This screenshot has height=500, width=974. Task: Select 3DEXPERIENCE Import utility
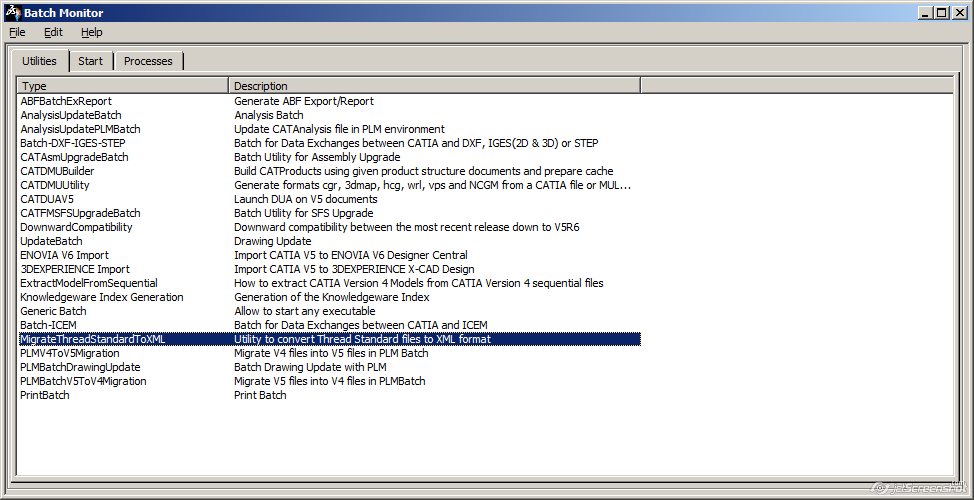75,269
